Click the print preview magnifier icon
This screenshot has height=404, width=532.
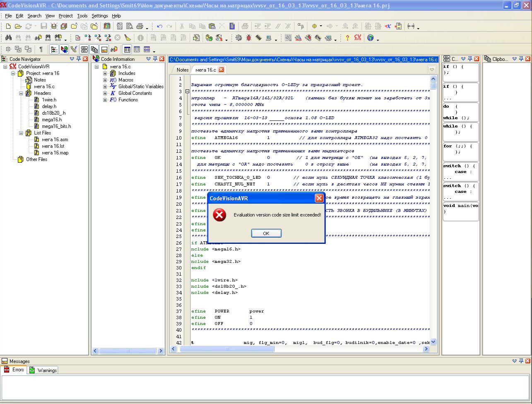tap(130, 26)
